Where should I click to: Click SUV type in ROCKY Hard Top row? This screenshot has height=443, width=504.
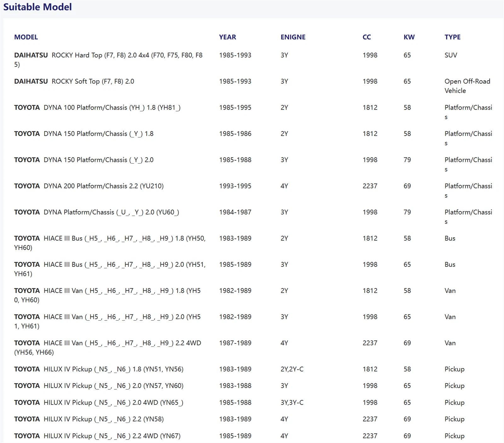click(x=451, y=55)
